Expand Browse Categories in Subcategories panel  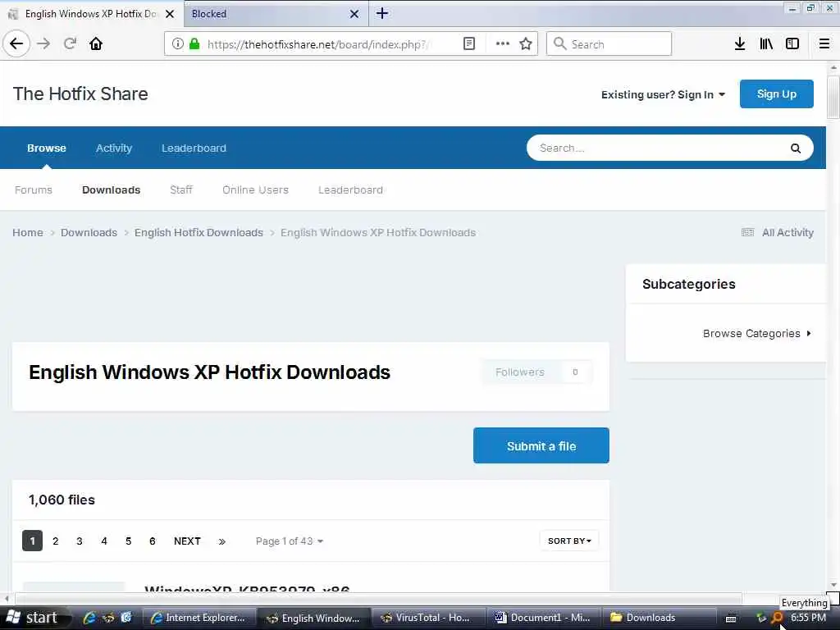click(x=757, y=333)
